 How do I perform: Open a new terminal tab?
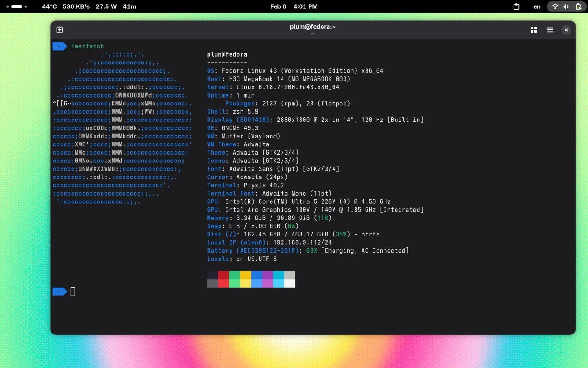60,30
